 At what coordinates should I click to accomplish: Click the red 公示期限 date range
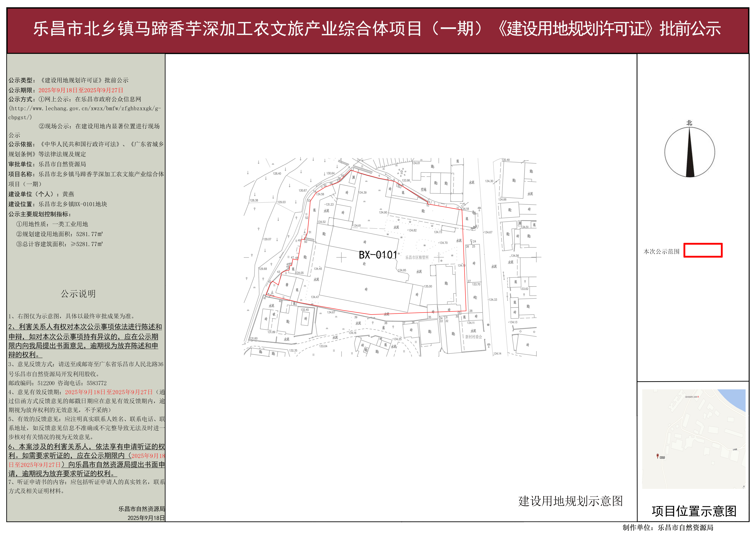[81, 90]
